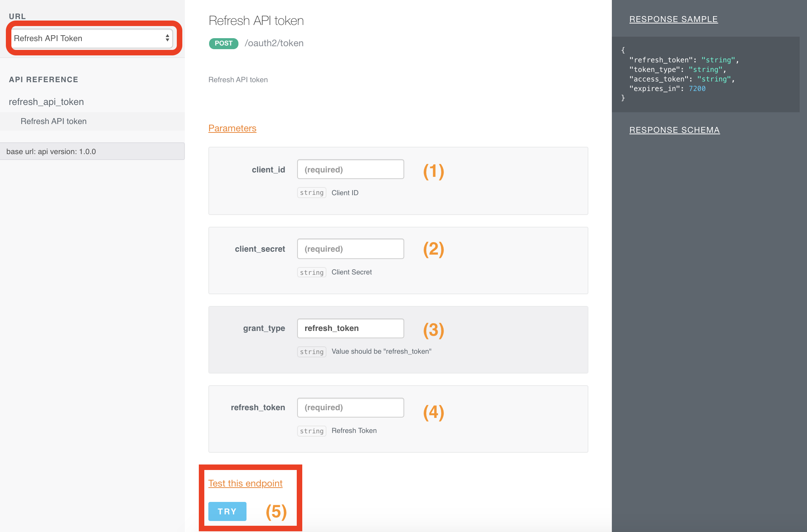Click the string type tag under client_id
Screen dimensions: 807x532
tap(311, 193)
